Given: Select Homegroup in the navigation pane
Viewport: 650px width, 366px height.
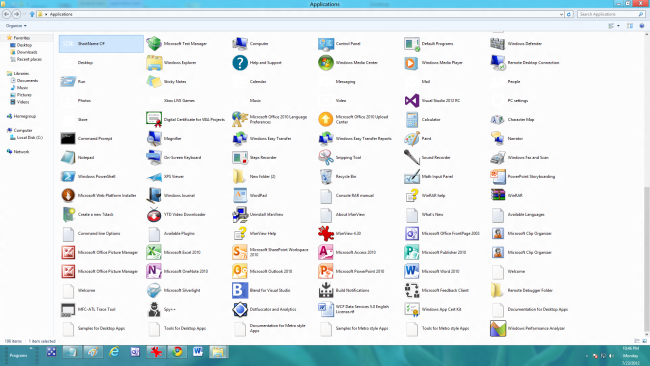Looking at the screenshot, I should (x=24, y=116).
